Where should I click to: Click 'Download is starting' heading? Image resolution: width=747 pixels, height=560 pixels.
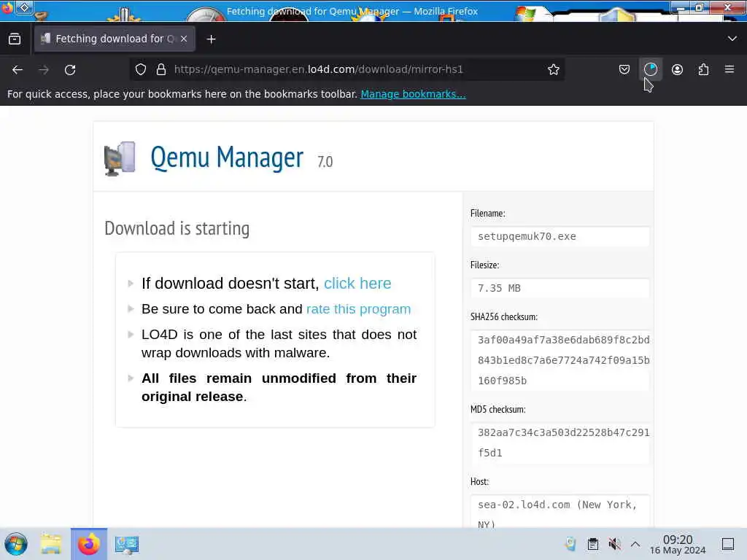pos(177,228)
